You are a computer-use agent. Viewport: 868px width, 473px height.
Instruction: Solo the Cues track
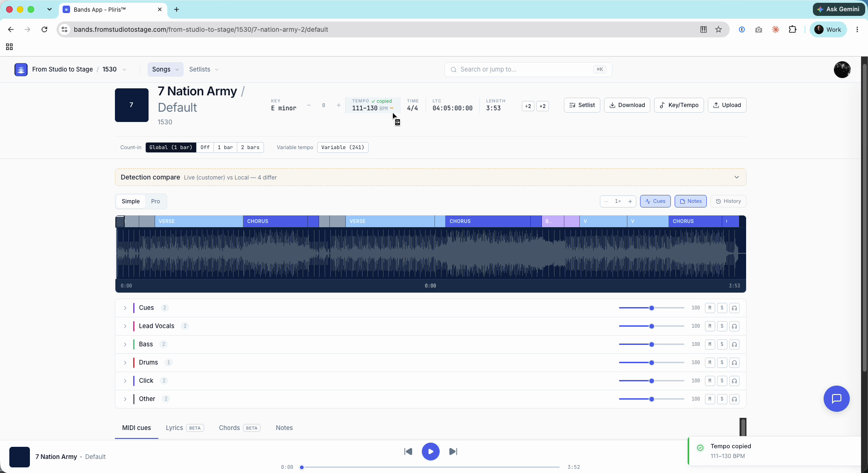722,308
